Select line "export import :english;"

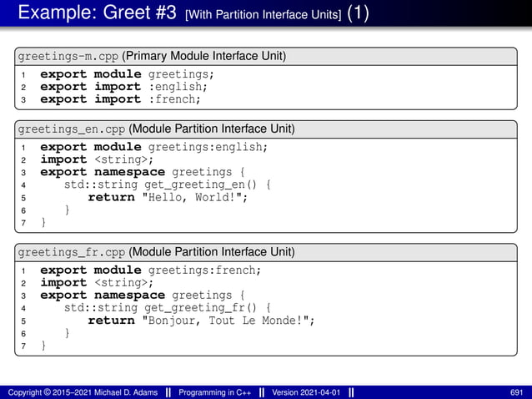[124, 87]
